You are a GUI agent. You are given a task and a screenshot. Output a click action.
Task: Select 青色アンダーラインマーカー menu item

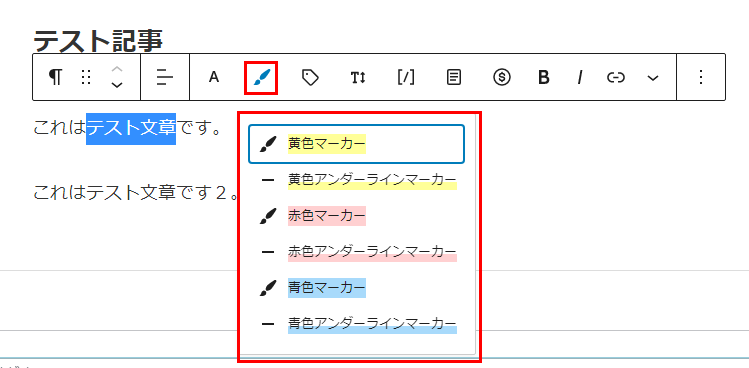(356, 324)
